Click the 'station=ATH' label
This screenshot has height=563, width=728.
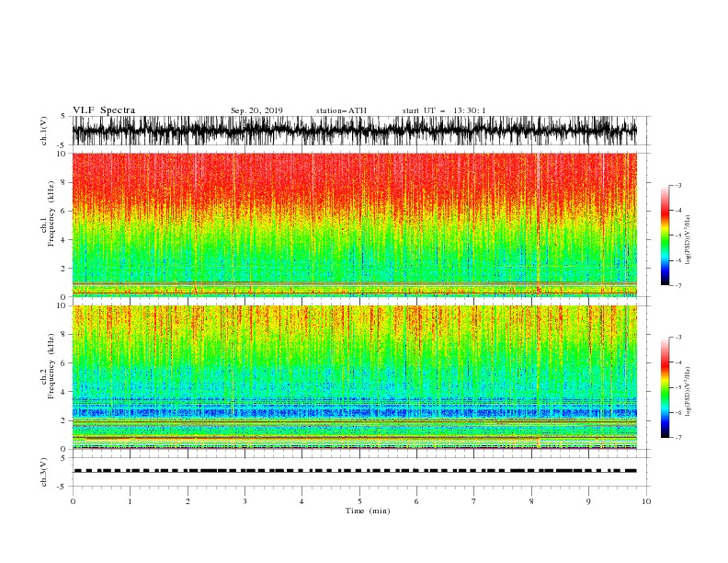(341, 110)
